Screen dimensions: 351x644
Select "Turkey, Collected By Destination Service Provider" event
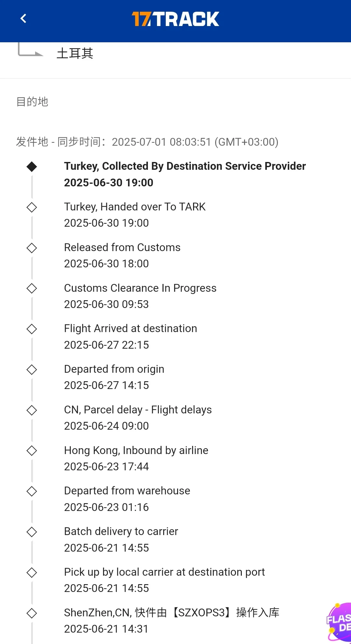(185, 166)
